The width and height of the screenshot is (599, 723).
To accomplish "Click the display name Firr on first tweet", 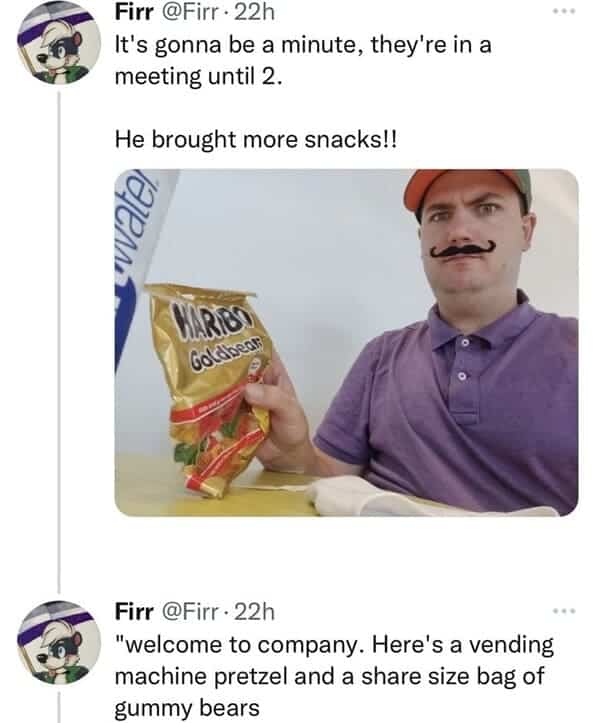I will [x=134, y=12].
